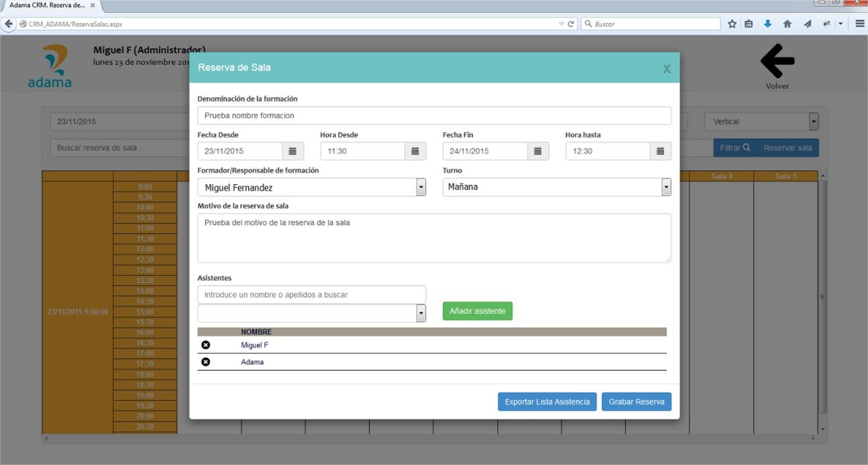868x465 pixels.
Task: Remove attendee Adama from list
Action: [206, 362]
